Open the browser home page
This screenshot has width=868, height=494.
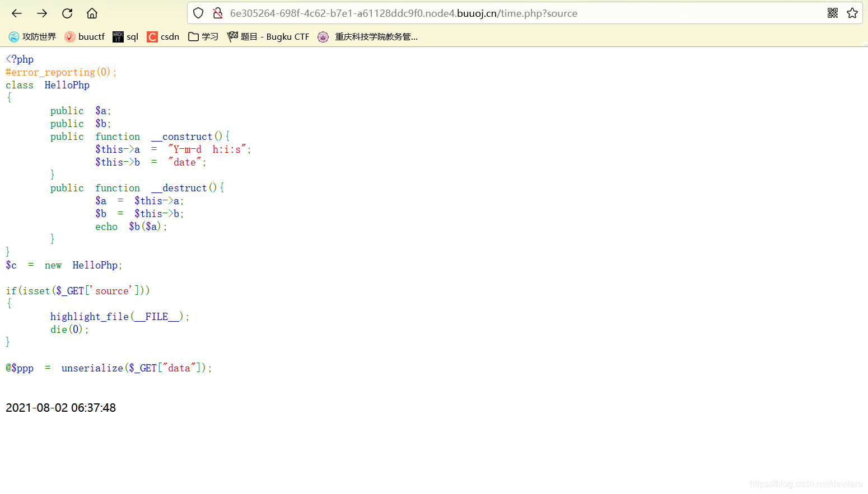92,13
